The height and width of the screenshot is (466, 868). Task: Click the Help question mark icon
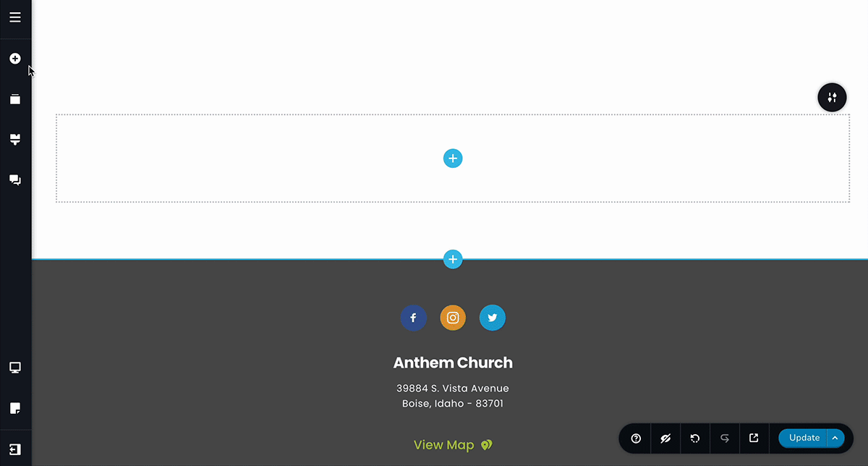tap(635, 439)
